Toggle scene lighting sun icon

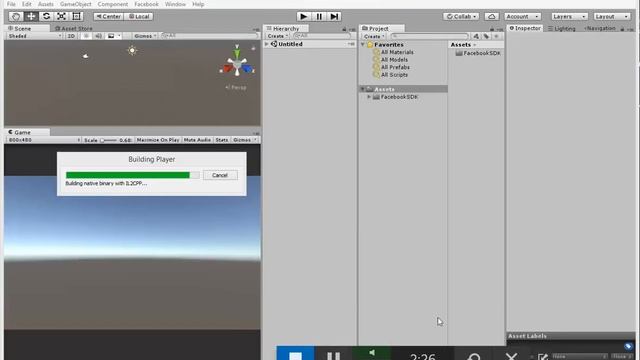tap(86, 36)
